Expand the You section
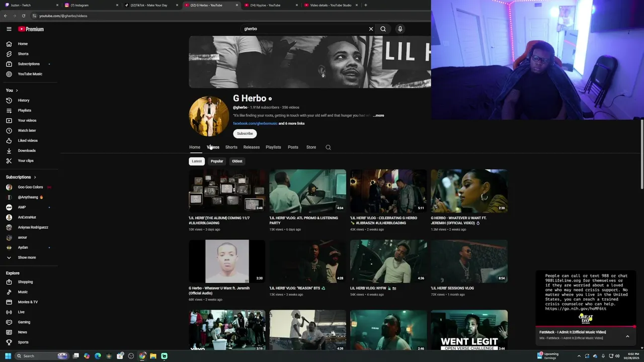This screenshot has width=644, height=362. (12, 90)
